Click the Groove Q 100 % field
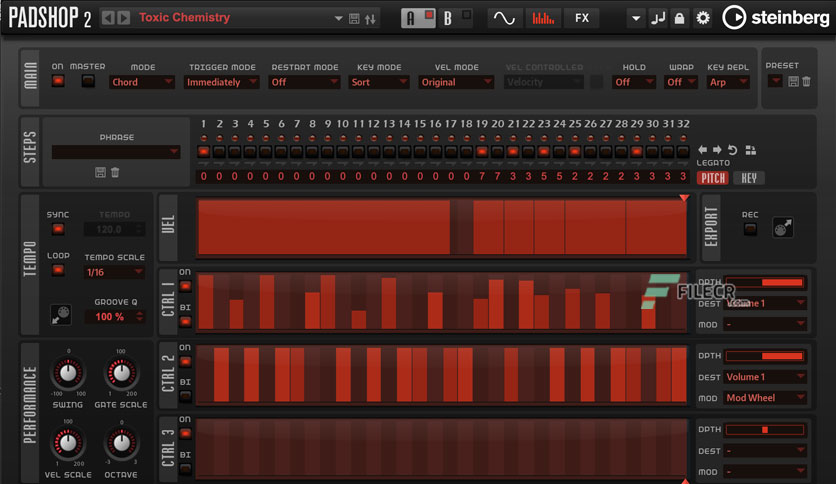The height and width of the screenshot is (484, 836). pos(114,317)
